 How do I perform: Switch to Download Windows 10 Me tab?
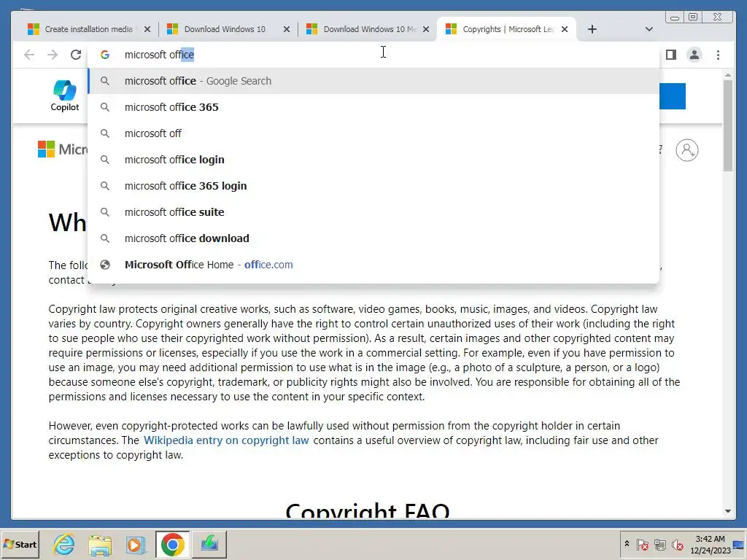(367, 29)
